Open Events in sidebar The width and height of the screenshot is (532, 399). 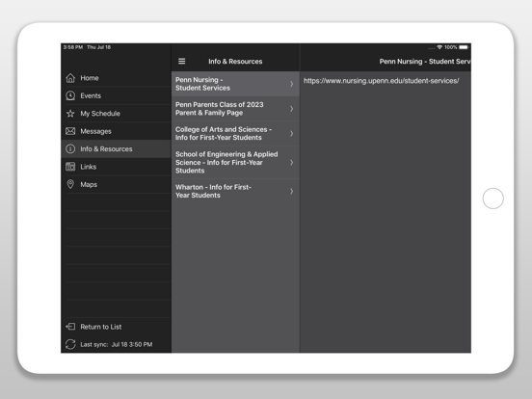point(116,95)
